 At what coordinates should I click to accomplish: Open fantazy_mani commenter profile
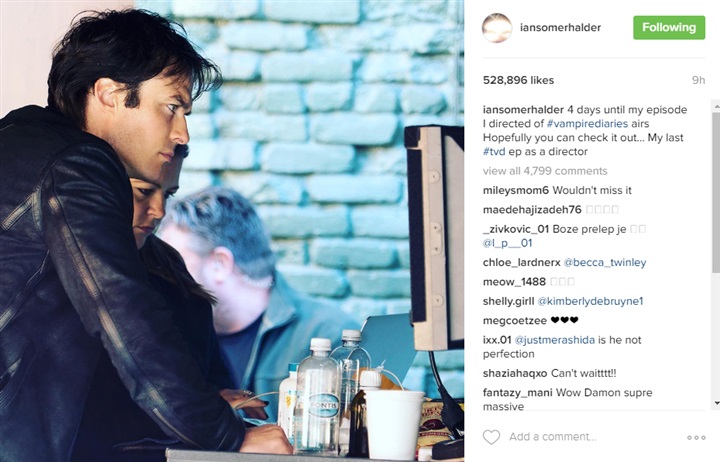[518, 393]
